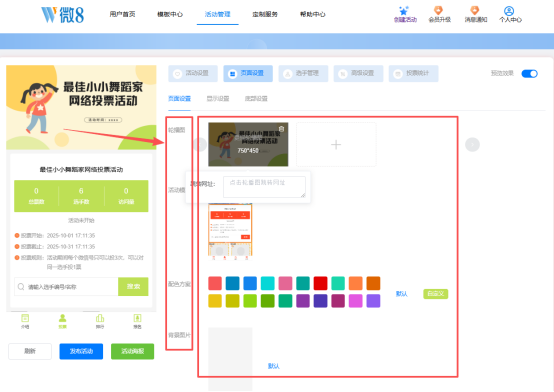Pick the coral red color swatch
This screenshot has height=392, width=554.
pos(215,283)
